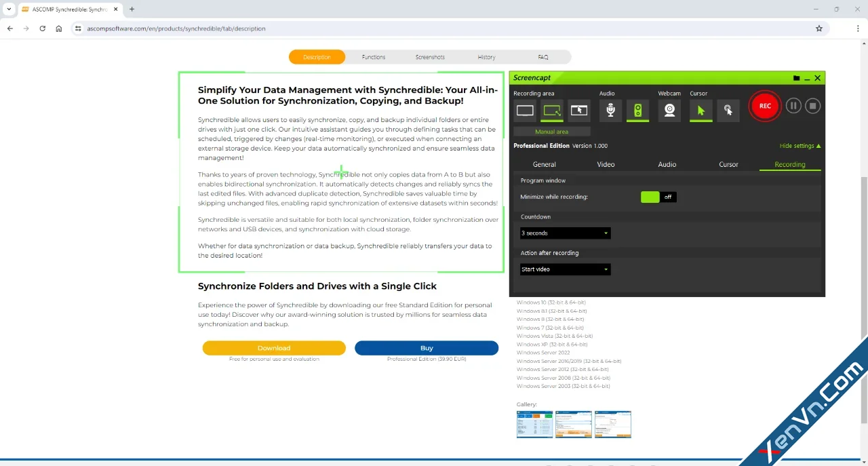Open a new browser tab
Viewport: 868px width, 466px height.
132,9
